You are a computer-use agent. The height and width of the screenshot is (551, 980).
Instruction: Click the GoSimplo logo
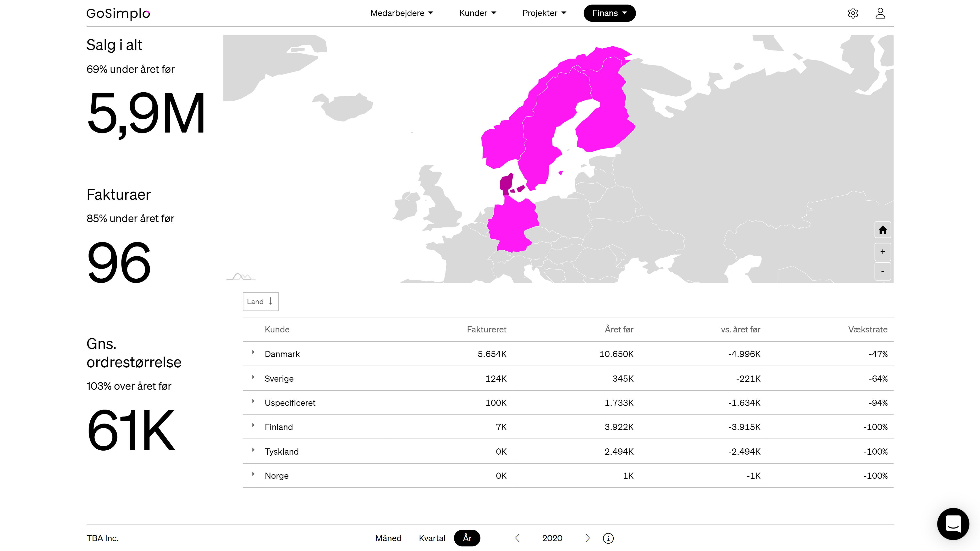118,13
